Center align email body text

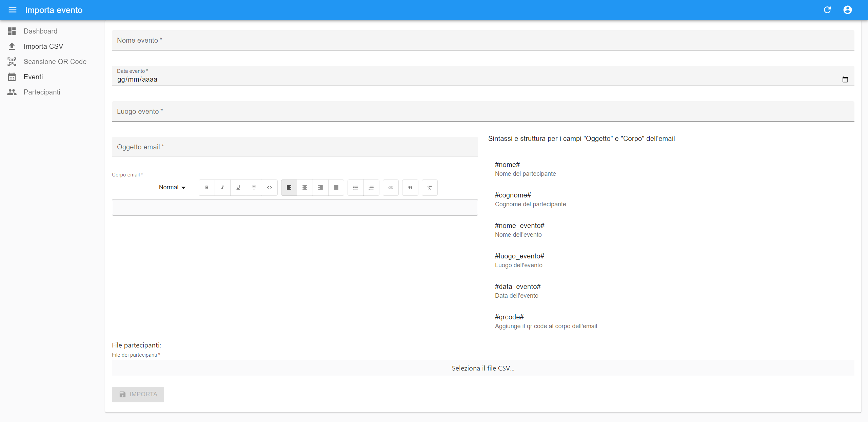point(305,188)
